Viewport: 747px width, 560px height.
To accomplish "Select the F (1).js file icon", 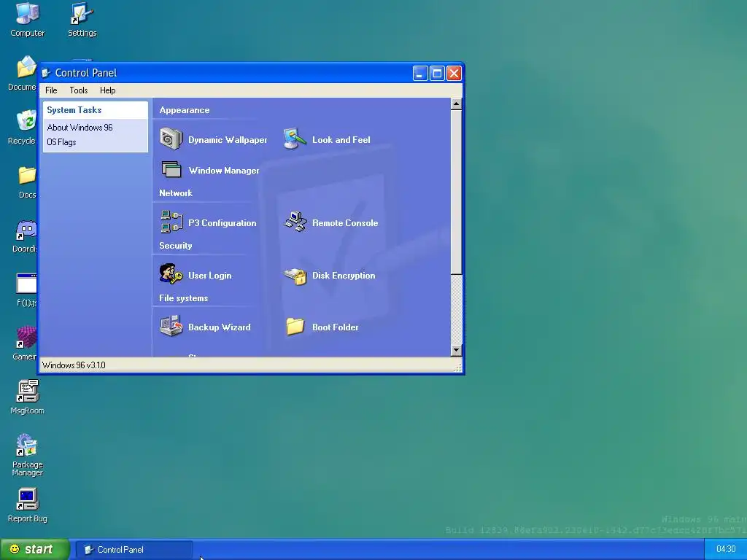I will (26, 284).
